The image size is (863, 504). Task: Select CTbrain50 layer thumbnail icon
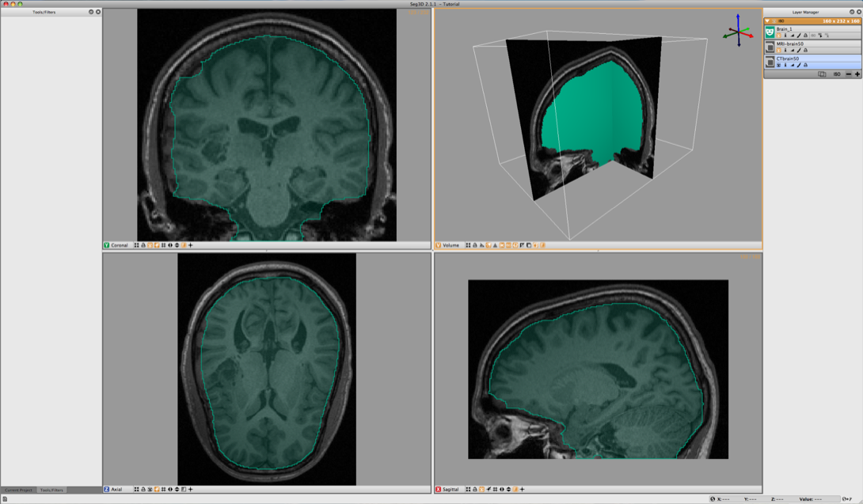(x=770, y=63)
